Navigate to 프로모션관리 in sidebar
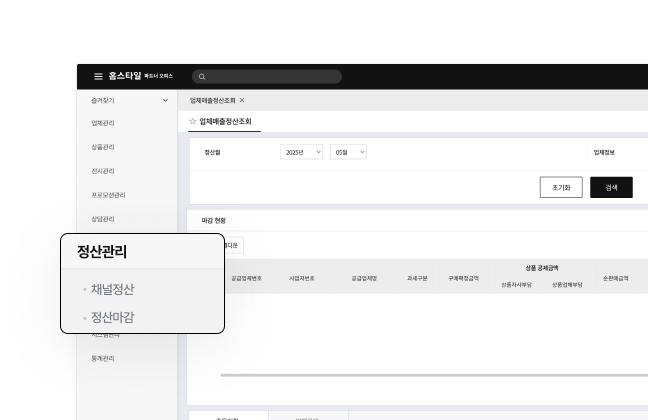648x420 pixels. point(108,195)
